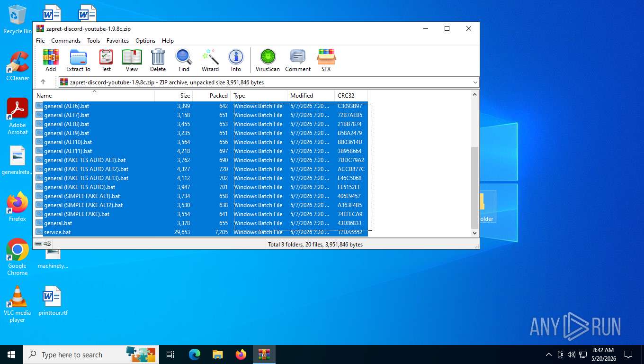The image size is (644, 364).
Task: Open Recycle Bin desktop icon
Action: click(18, 19)
